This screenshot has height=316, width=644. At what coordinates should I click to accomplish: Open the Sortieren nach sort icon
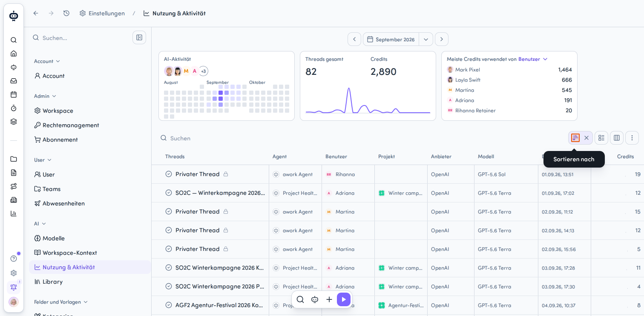pyautogui.click(x=575, y=138)
